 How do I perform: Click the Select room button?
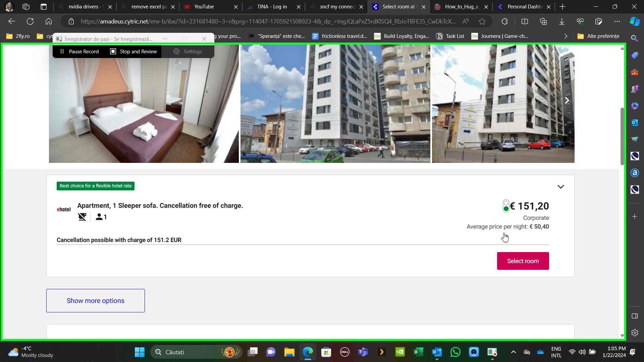(523, 261)
